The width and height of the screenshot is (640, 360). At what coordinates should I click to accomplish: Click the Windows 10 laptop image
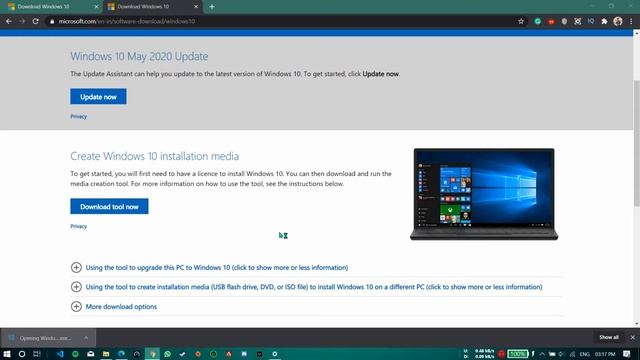(x=484, y=194)
